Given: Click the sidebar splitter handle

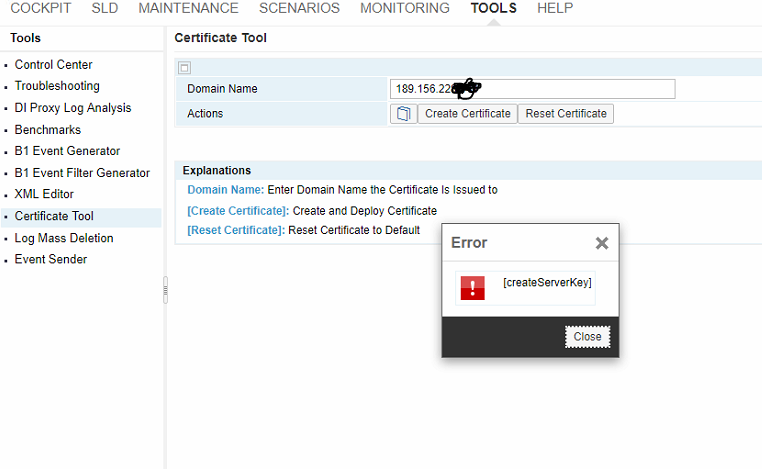Looking at the screenshot, I should 165,290.
